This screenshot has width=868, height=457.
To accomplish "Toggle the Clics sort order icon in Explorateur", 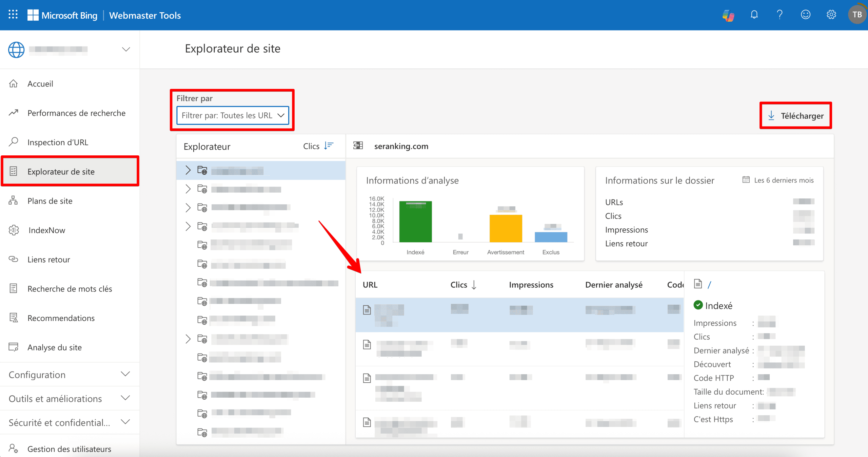I will point(329,146).
